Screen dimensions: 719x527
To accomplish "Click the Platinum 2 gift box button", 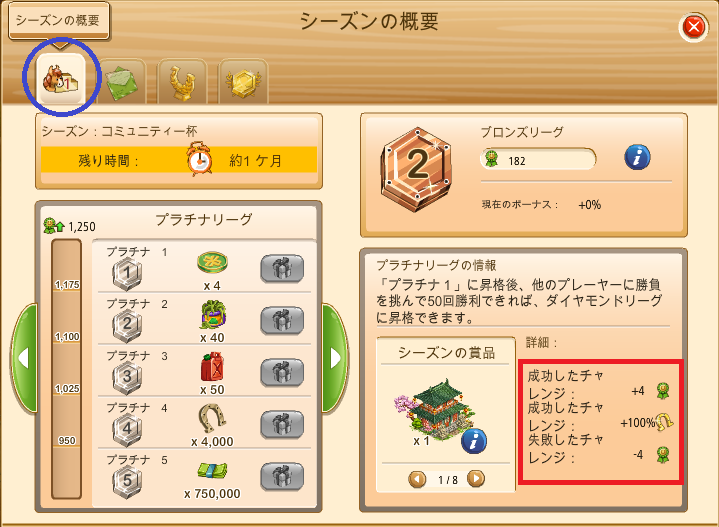I will (x=282, y=320).
